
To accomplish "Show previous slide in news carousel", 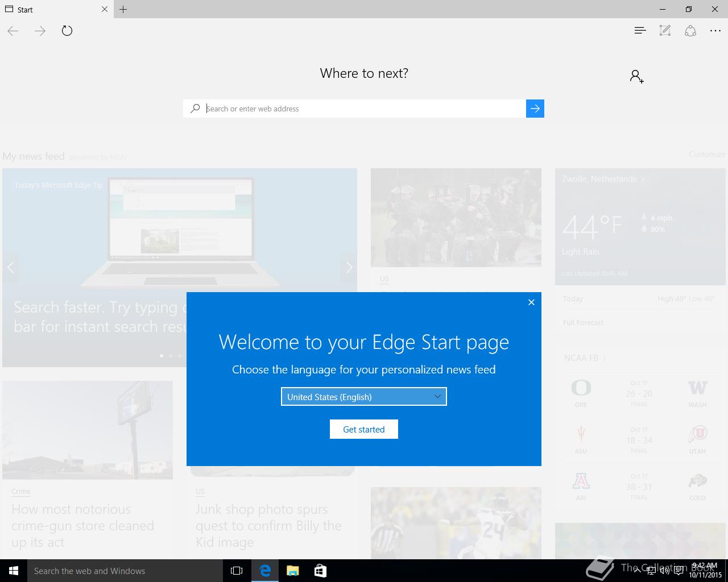I will pyautogui.click(x=10, y=267).
